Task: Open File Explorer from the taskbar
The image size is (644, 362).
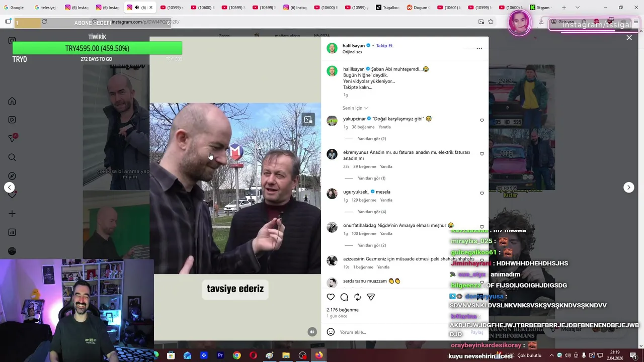Action: [286, 355]
